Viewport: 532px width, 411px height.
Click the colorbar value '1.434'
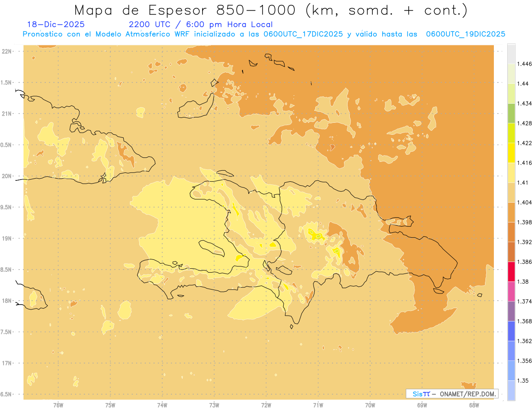pos(524,103)
